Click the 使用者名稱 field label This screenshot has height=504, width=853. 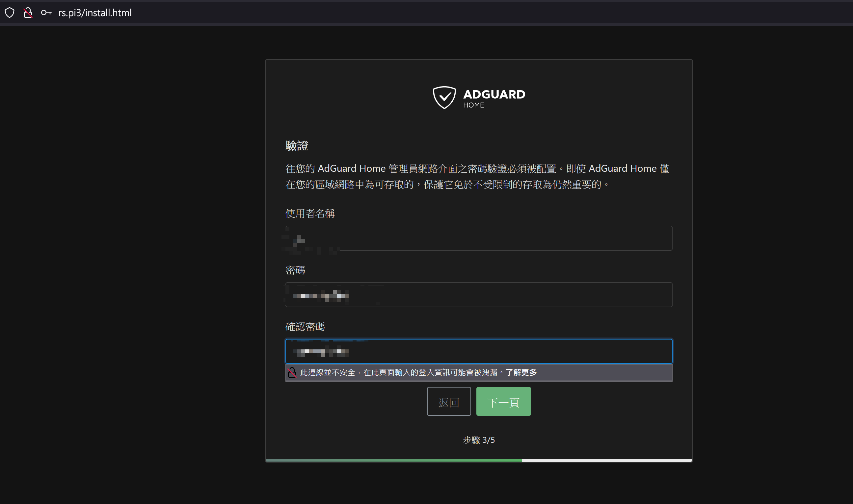(x=310, y=214)
